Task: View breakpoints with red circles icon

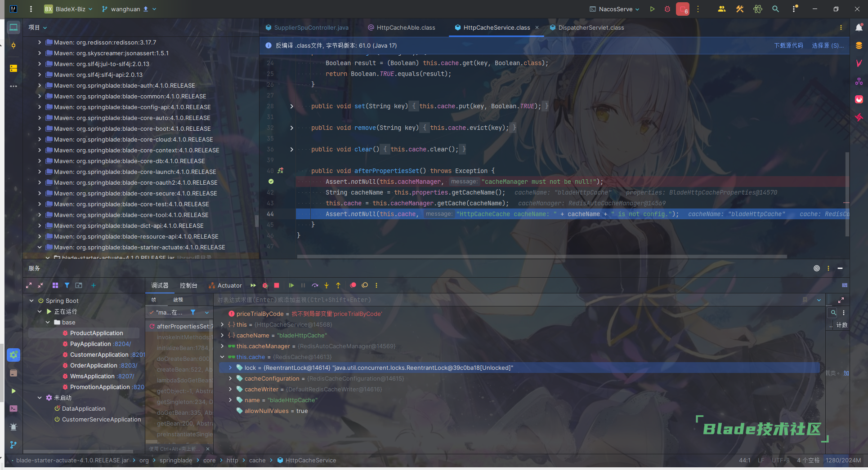Action: pos(353,285)
